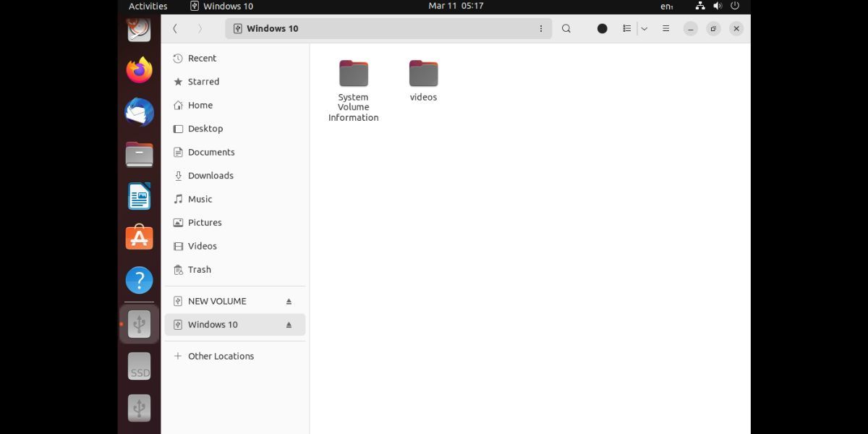Expand the view options dropdown arrow
The height and width of the screenshot is (434, 868).
644,29
